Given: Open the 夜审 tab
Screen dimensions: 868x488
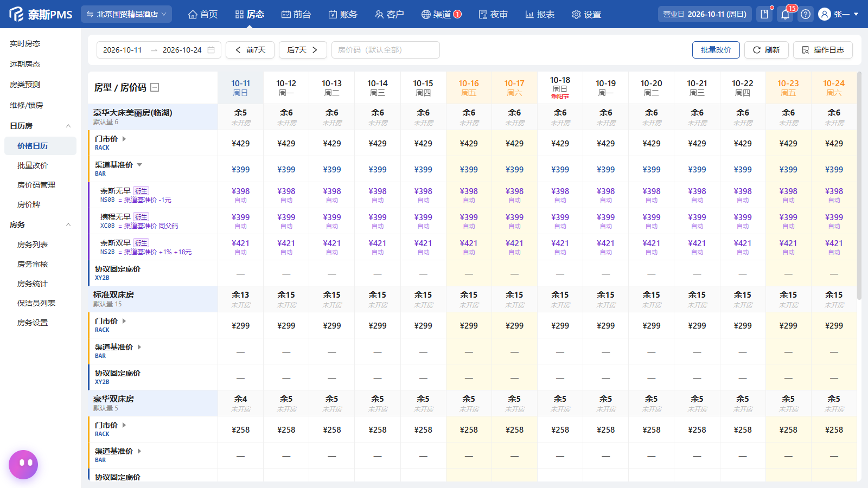Looking at the screenshot, I should click(x=493, y=14).
